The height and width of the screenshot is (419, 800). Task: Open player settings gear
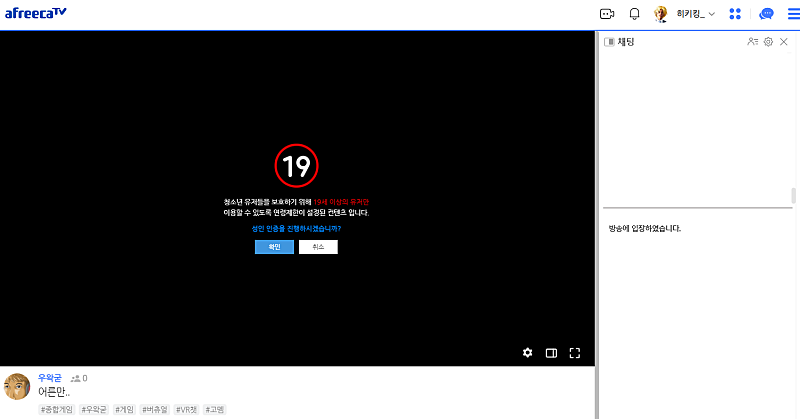pyautogui.click(x=528, y=352)
